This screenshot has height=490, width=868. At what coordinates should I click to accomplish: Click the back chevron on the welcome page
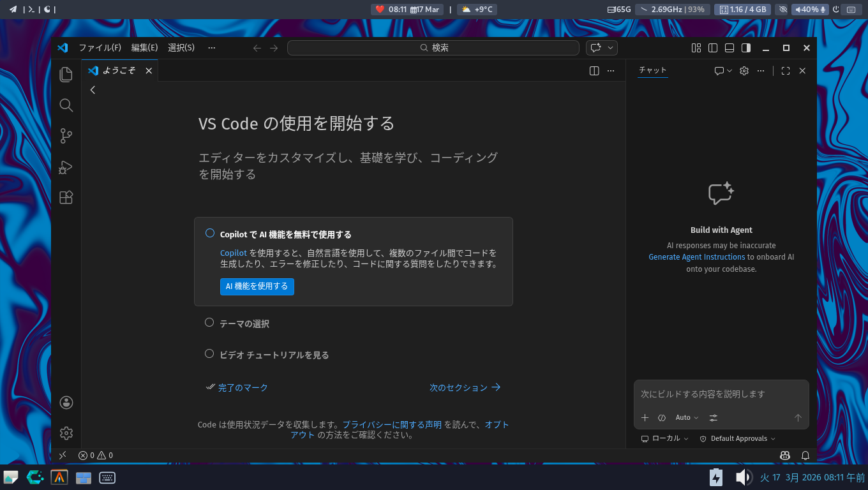pyautogui.click(x=93, y=90)
